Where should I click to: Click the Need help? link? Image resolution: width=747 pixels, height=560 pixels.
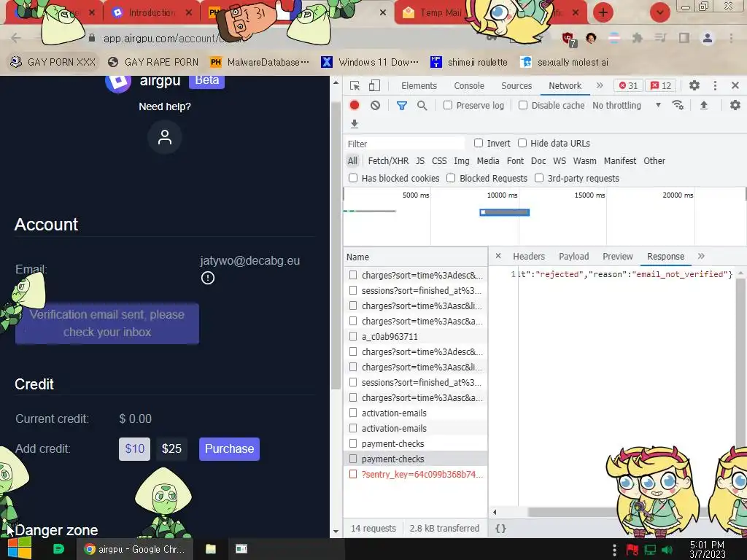(x=165, y=106)
